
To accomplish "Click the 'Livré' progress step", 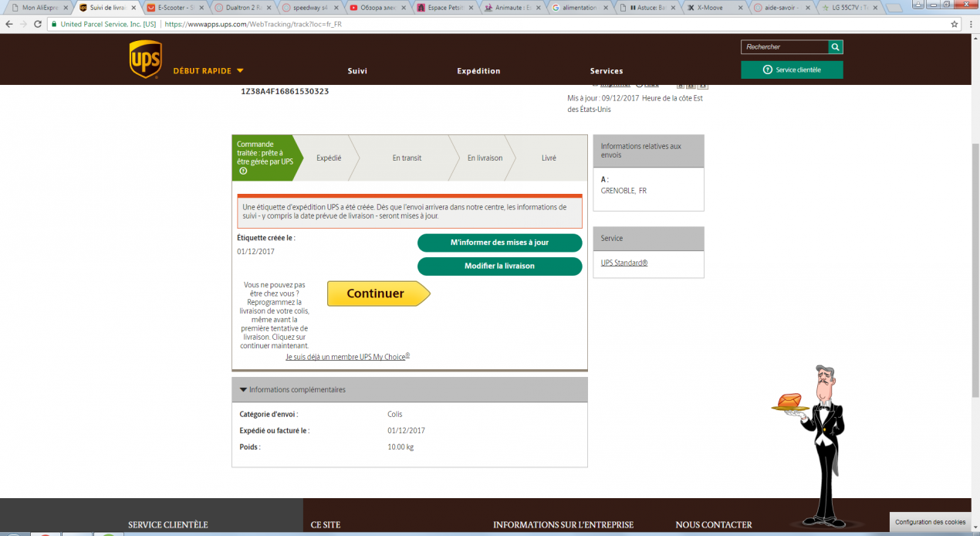I will [x=549, y=158].
